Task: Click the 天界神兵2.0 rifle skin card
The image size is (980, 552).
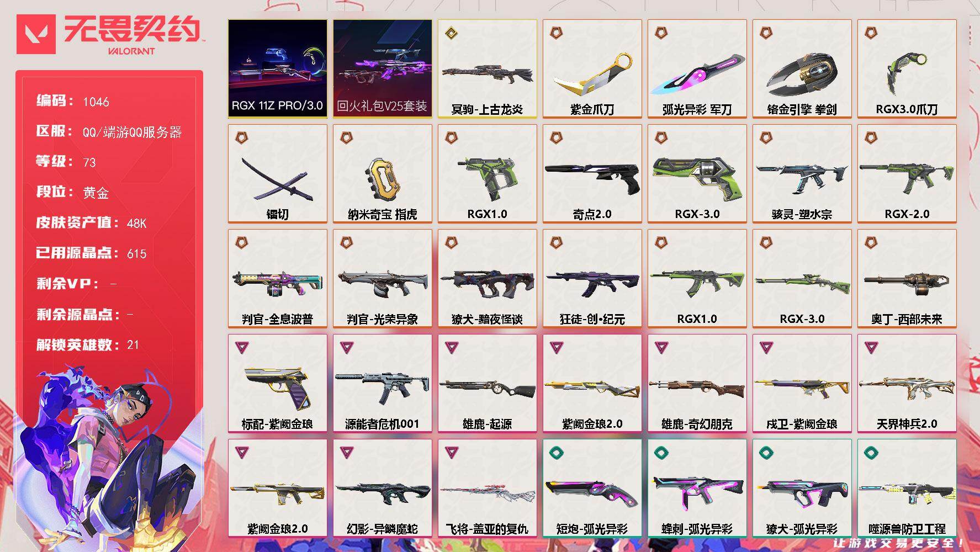Action: (x=907, y=383)
